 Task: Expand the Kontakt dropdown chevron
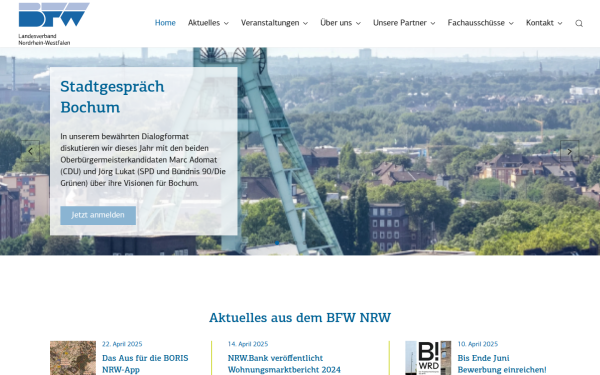pyautogui.click(x=560, y=23)
